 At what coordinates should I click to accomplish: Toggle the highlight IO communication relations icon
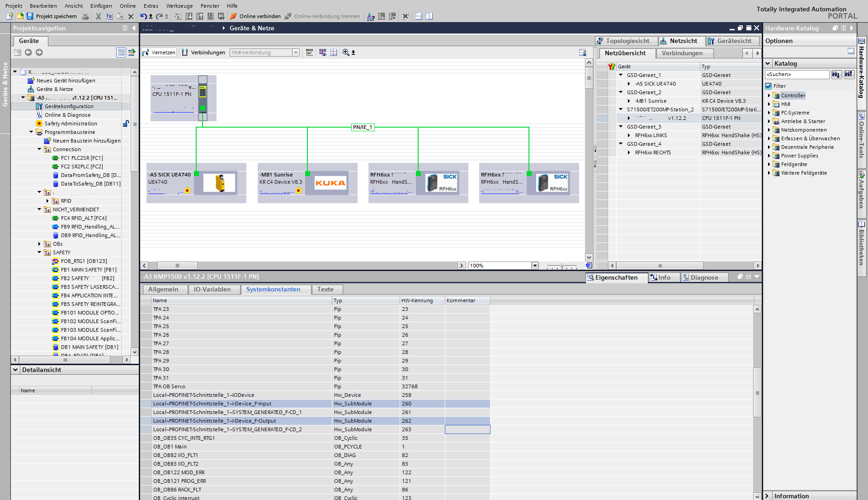pyautogui.click(x=322, y=52)
